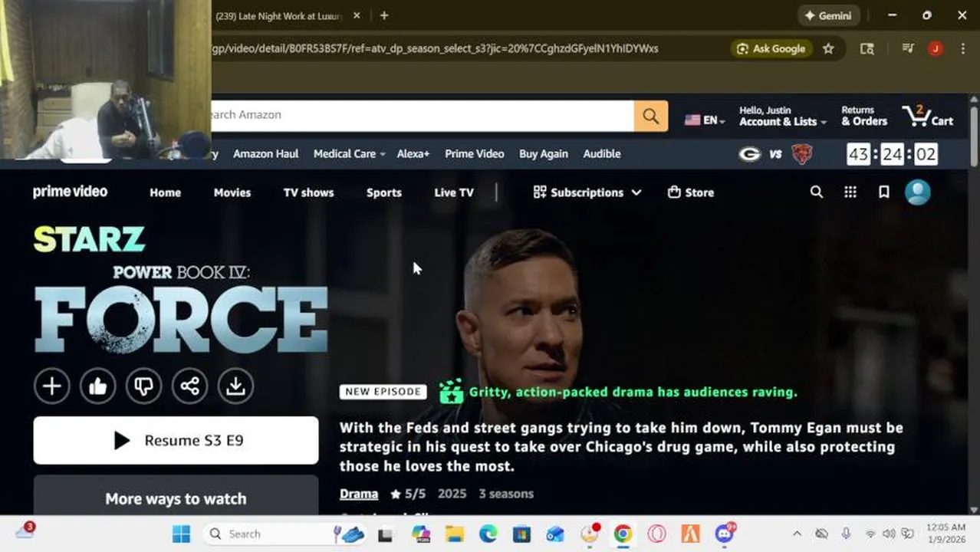980x552 pixels.
Task: Click the Search Amazon input field
Action: (422, 116)
